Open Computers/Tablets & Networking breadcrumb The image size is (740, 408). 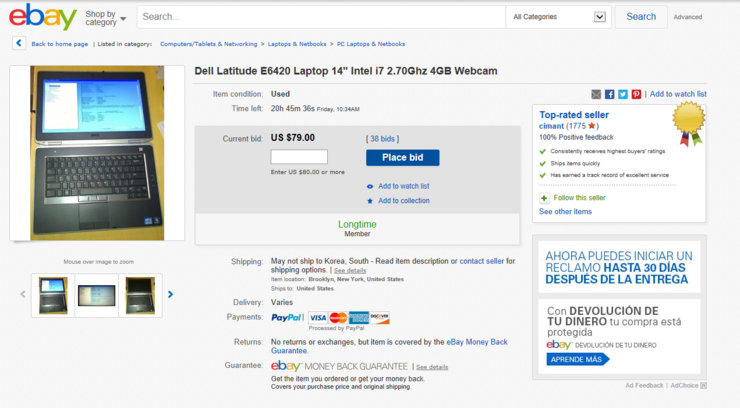(209, 44)
